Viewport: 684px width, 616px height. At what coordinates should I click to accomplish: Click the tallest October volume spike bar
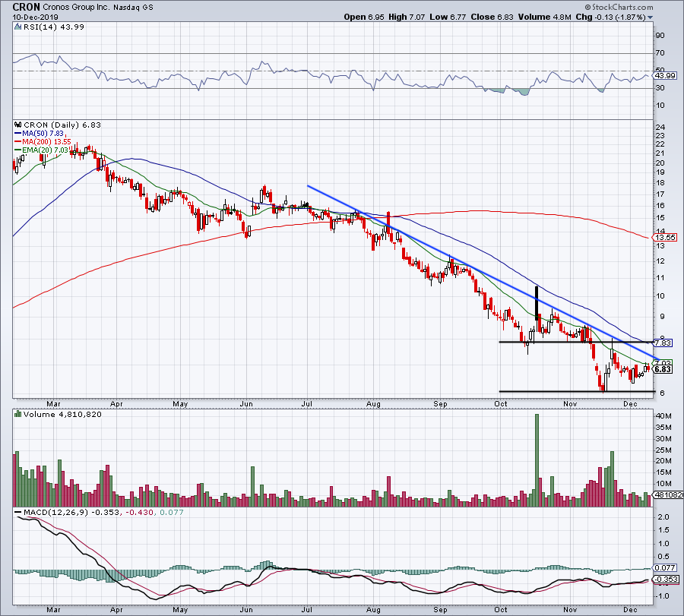click(537, 460)
